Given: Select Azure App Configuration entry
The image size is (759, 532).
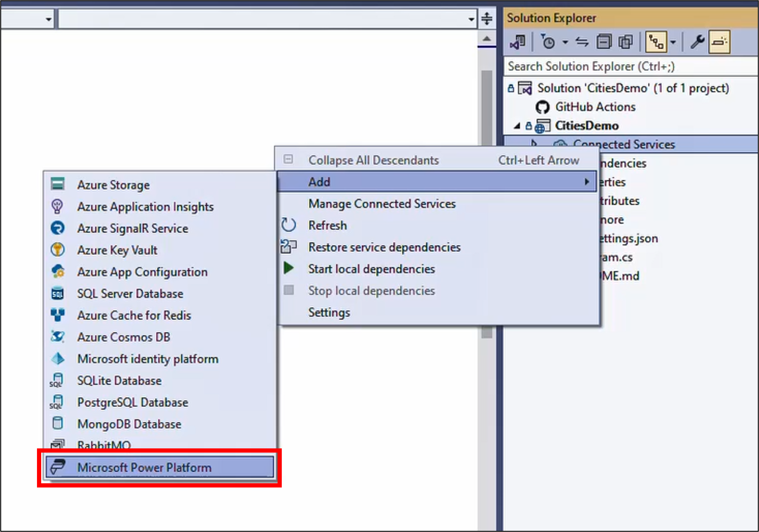Looking at the screenshot, I should click(160, 272).
